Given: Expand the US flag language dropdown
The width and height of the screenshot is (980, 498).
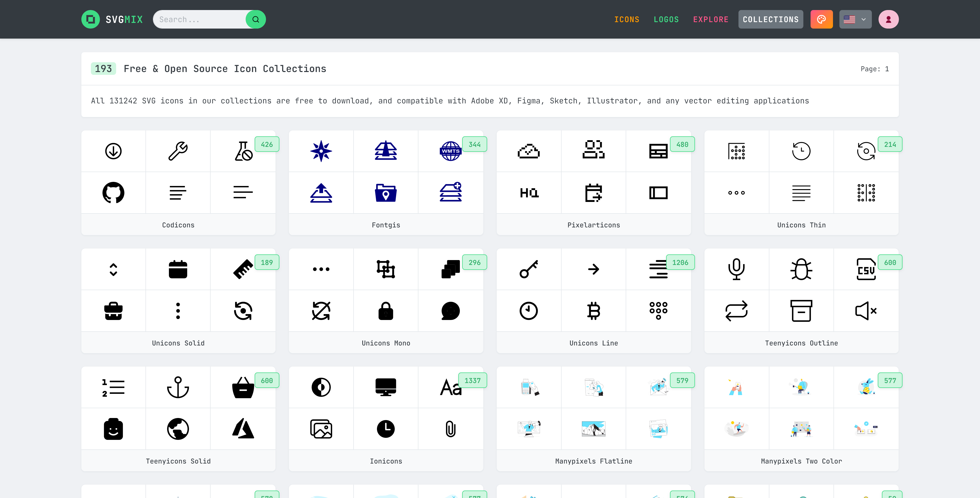Looking at the screenshot, I should tap(855, 19).
